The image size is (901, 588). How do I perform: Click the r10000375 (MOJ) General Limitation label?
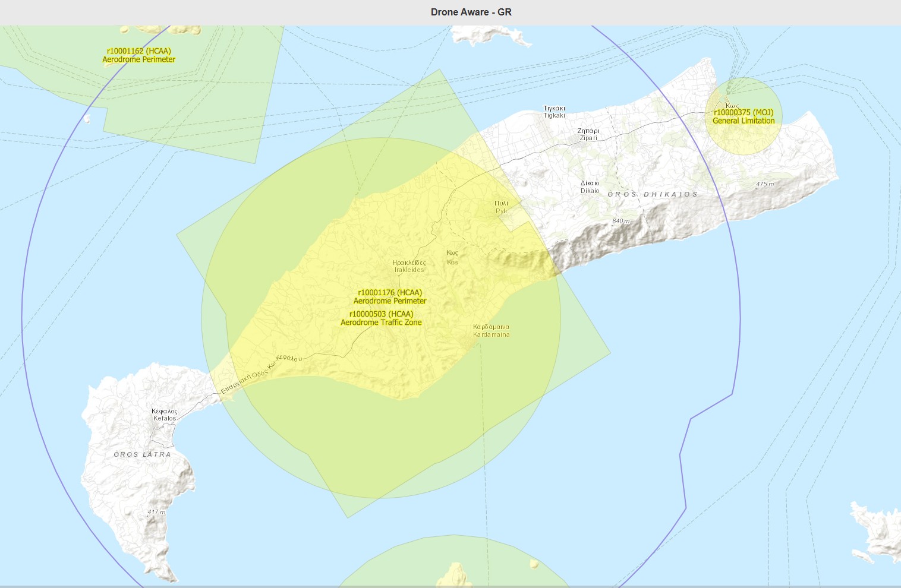click(x=744, y=116)
